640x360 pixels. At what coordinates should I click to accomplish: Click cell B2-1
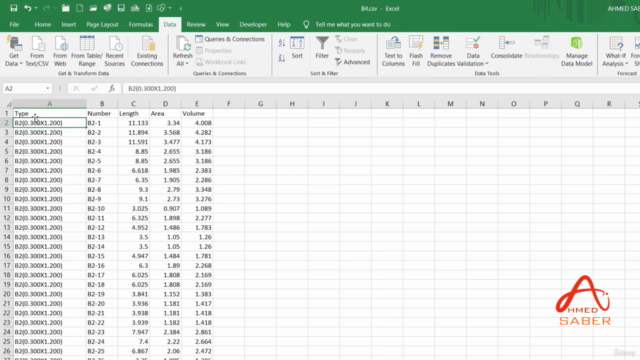102,123
